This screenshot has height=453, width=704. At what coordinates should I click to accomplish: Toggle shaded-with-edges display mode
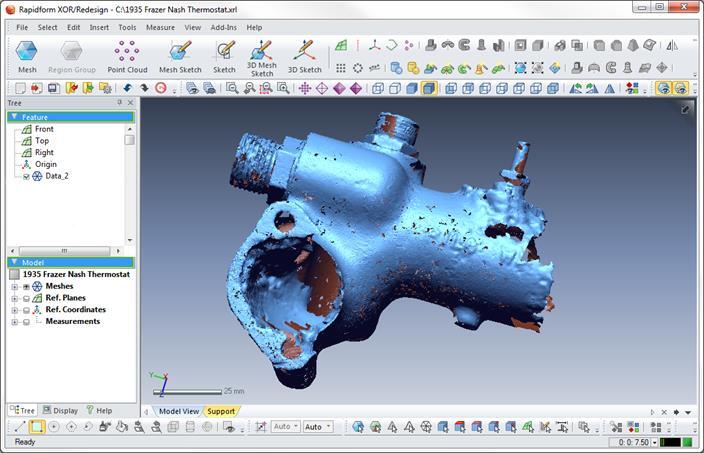(x=429, y=88)
